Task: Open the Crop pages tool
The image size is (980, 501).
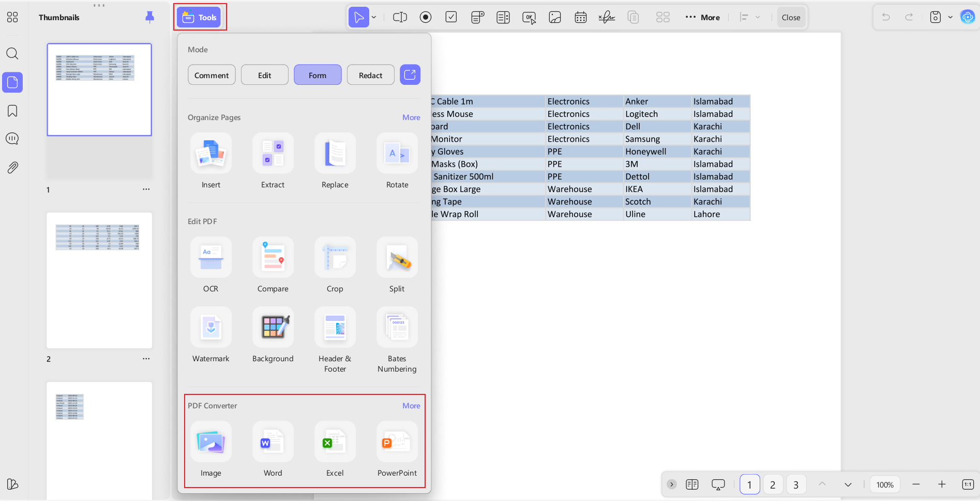Action: coord(335,257)
